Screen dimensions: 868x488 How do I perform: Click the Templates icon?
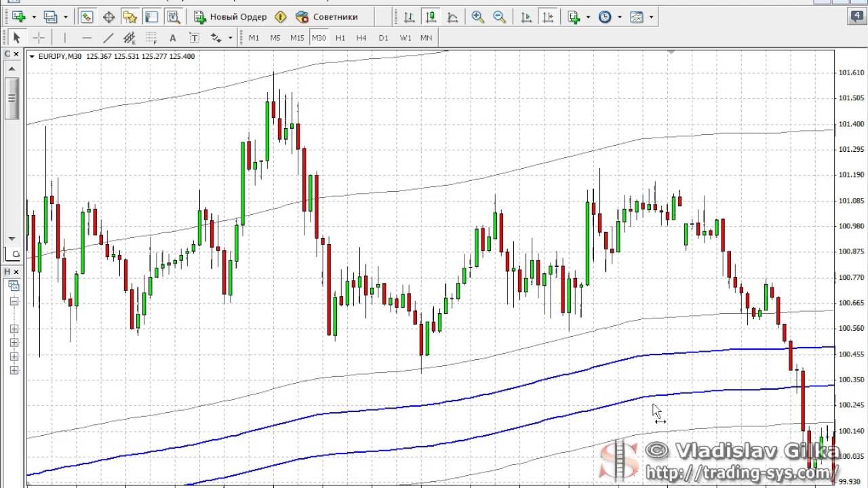click(x=636, y=17)
